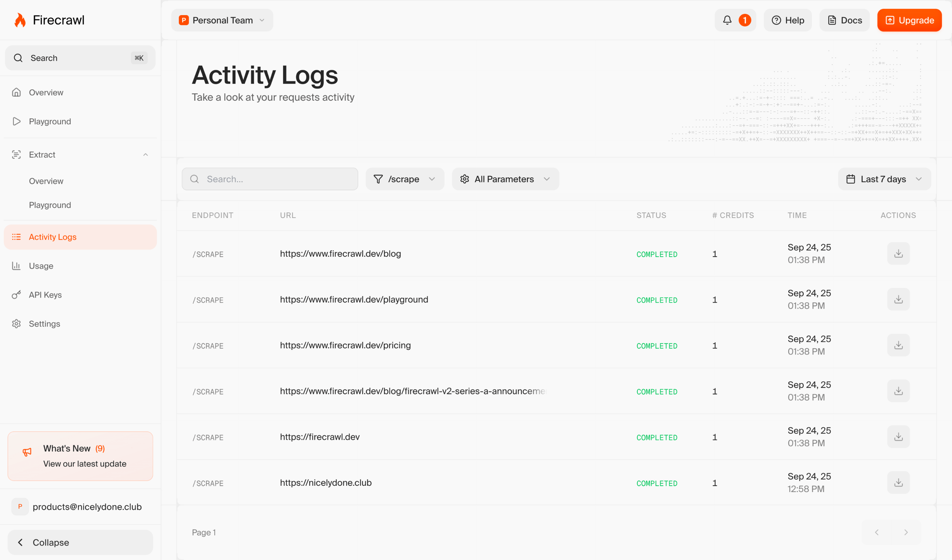Go to the previous page arrow

(x=877, y=532)
